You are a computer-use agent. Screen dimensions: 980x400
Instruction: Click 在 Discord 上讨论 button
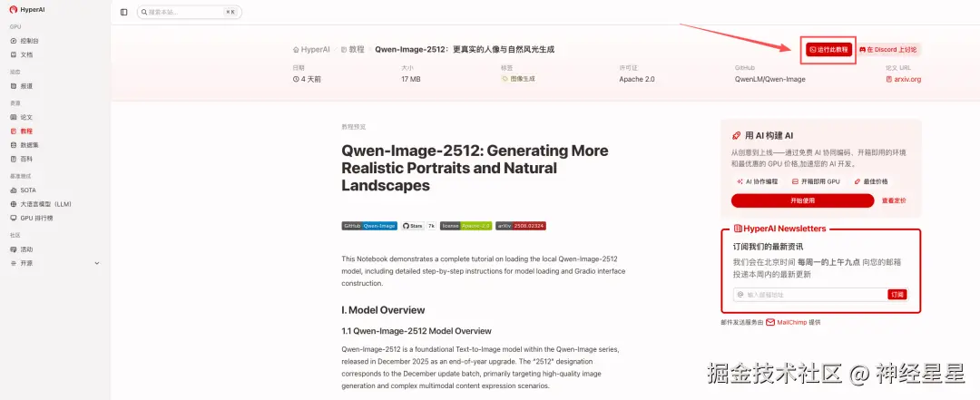click(x=888, y=49)
